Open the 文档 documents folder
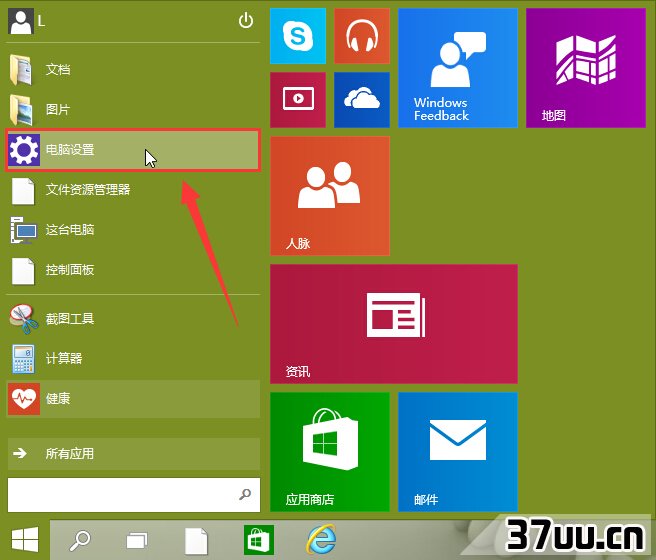This screenshot has height=560, width=656. coord(133,69)
